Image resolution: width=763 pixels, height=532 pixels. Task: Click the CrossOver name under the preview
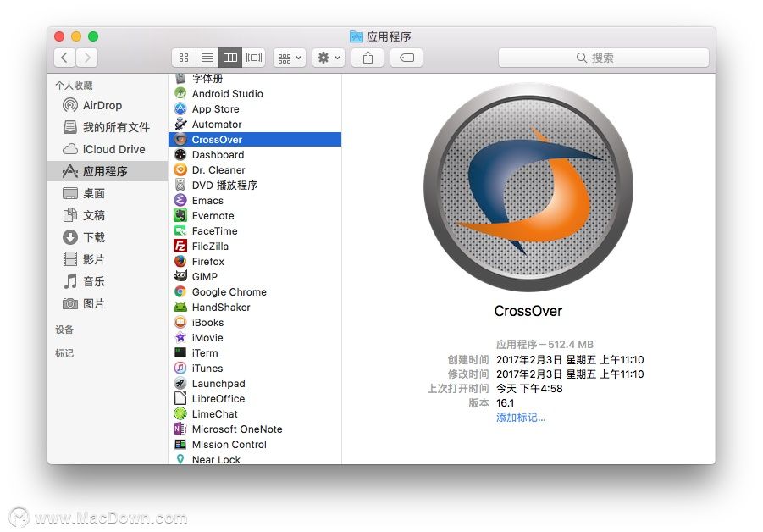point(528,311)
